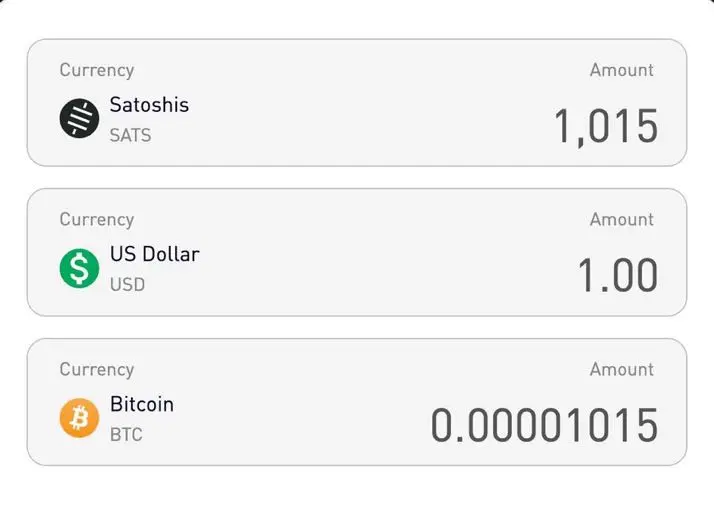Click the USD currency code
This screenshot has height=525, width=714.
(128, 285)
